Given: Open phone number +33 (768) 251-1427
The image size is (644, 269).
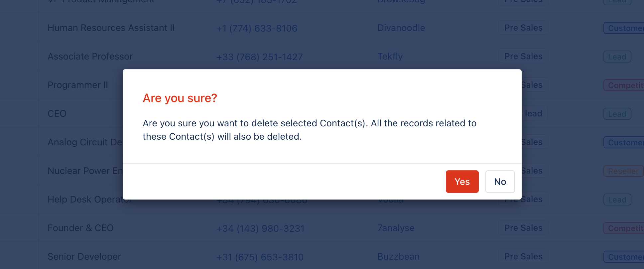Looking at the screenshot, I should tap(260, 57).
